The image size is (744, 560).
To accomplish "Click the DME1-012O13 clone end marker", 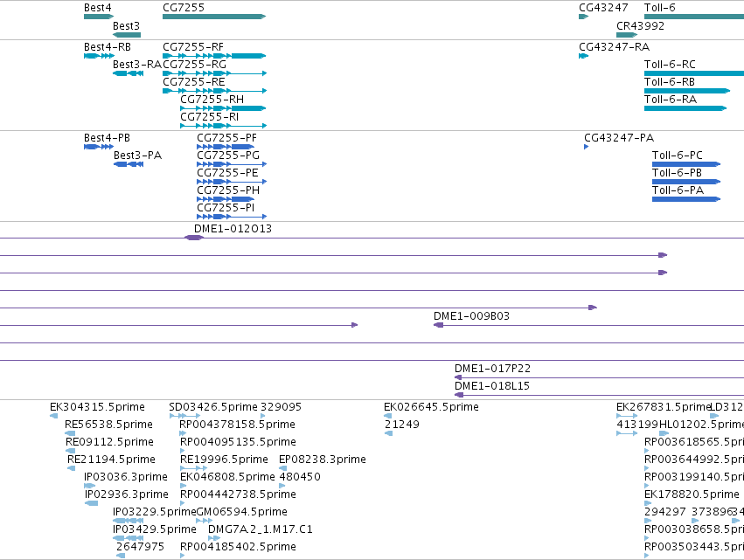I will click(193, 238).
